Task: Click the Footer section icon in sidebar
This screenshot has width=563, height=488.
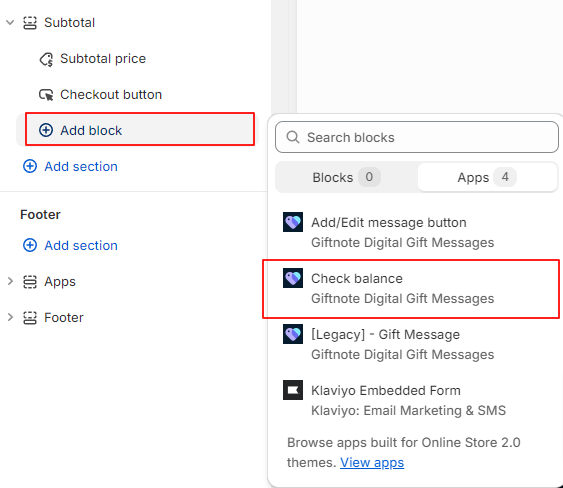Action: [x=30, y=318]
